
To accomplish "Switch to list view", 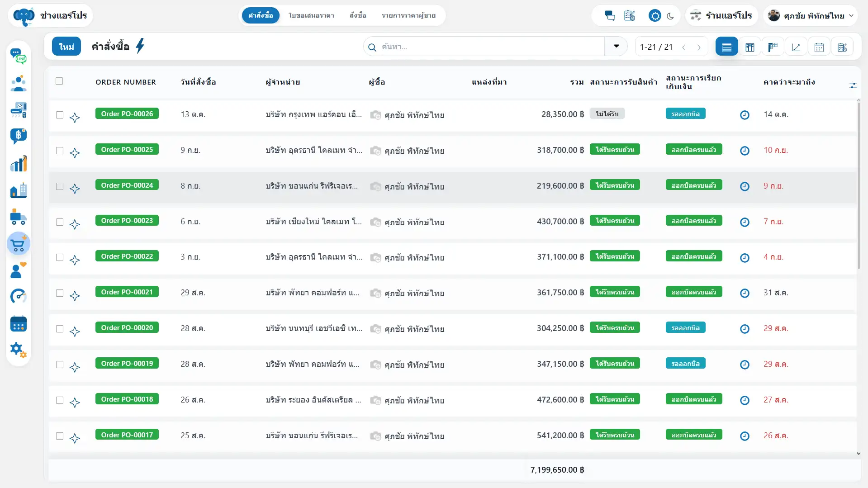I will click(x=727, y=47).
